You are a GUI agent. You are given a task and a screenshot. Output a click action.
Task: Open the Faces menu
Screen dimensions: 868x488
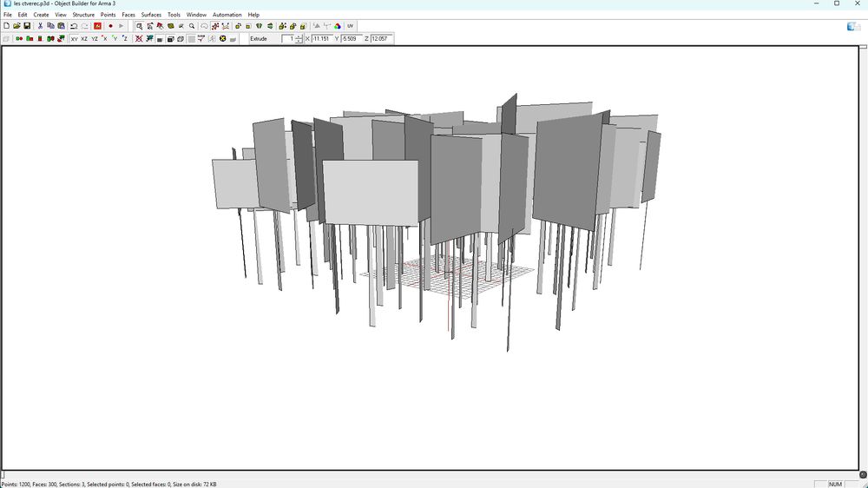[x=128, y=15]
